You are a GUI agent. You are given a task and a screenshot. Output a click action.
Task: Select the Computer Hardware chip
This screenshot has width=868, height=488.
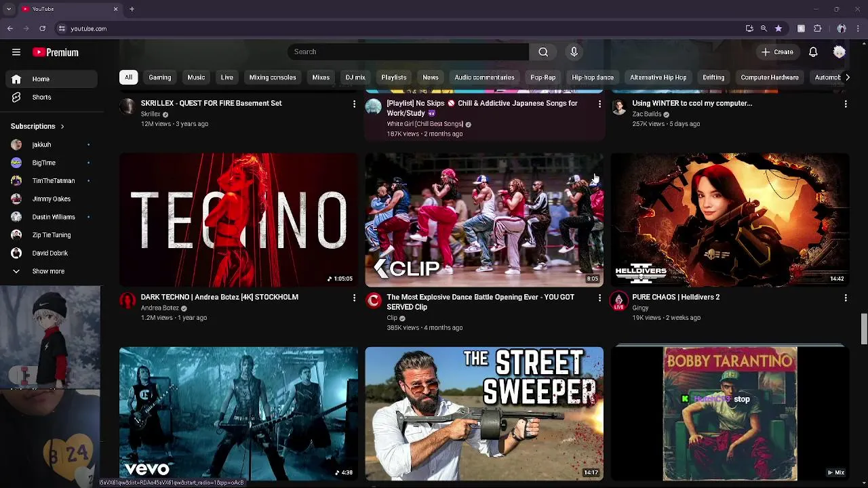tap(770, 77)
